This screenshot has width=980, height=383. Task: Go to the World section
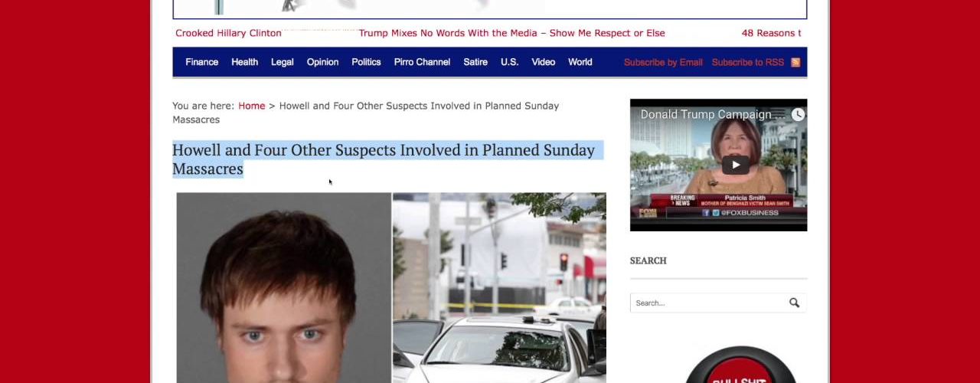click(580, 62)
